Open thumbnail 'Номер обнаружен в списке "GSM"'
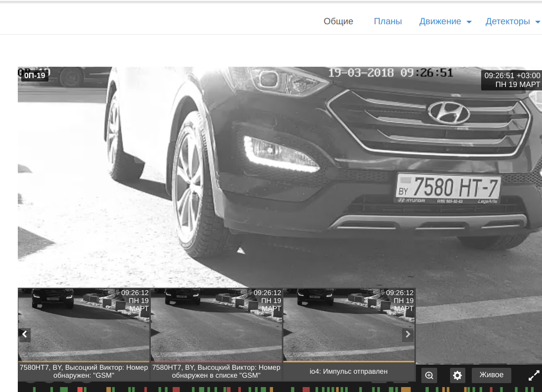 216,325
